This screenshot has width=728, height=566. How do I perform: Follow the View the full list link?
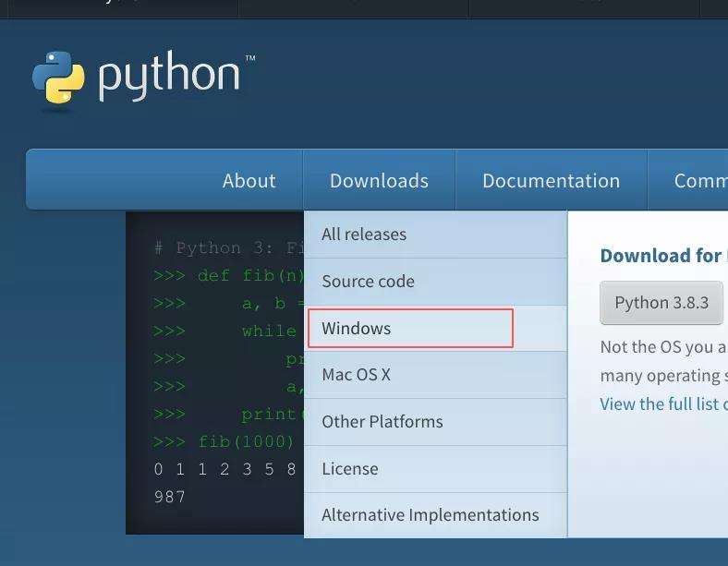(662, 404)
